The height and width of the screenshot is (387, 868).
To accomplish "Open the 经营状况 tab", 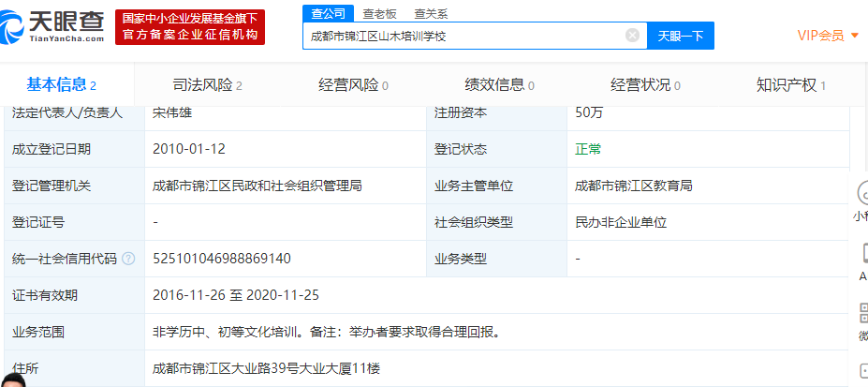I will pos(645,84).
